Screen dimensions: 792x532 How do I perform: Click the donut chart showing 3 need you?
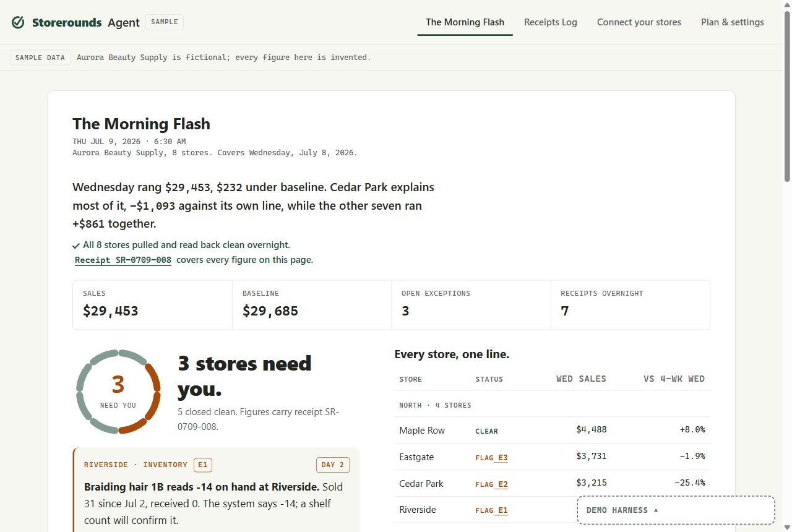point(118,392)
